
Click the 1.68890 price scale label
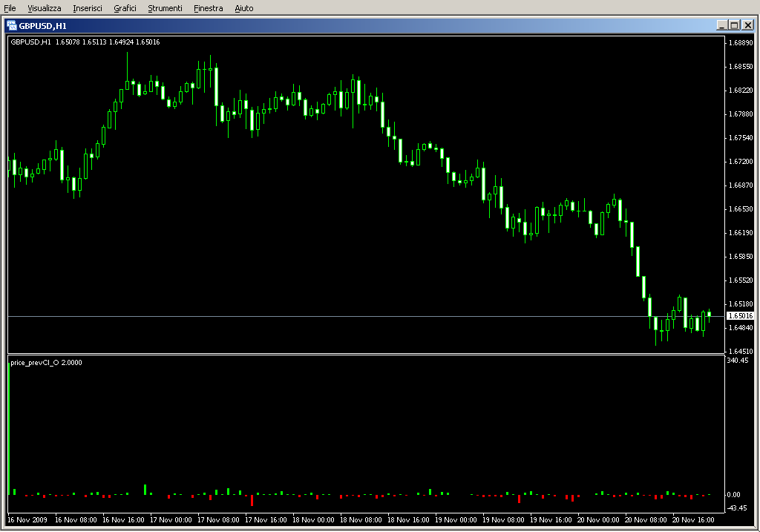pos(741,43)
